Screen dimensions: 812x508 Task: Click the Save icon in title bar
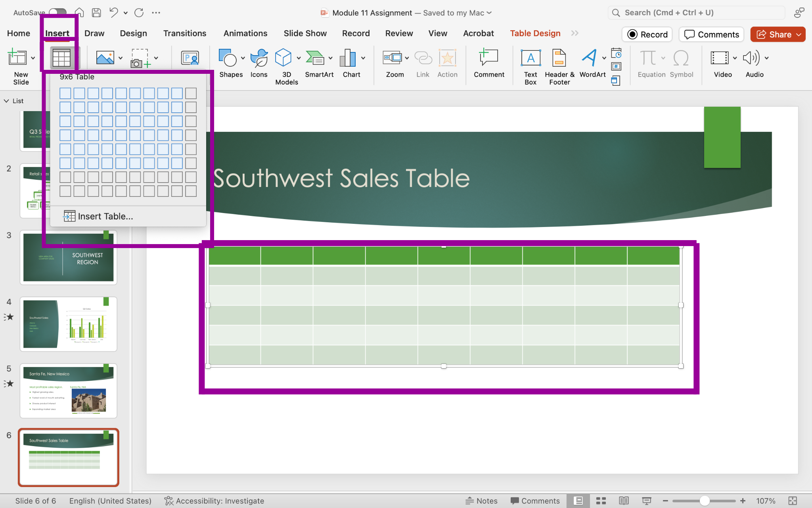(x=96, y=13)
